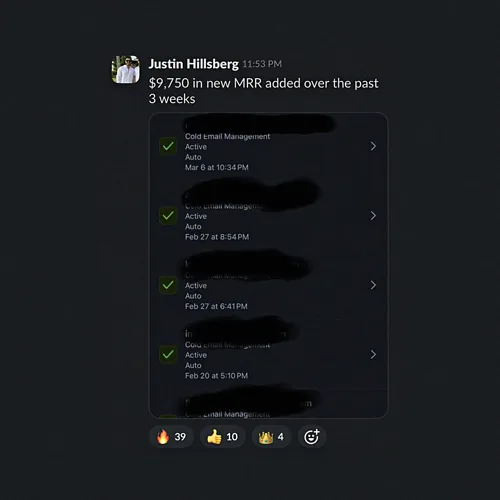Select the Cold Email Management label in first entry

[x=227, y=136]
